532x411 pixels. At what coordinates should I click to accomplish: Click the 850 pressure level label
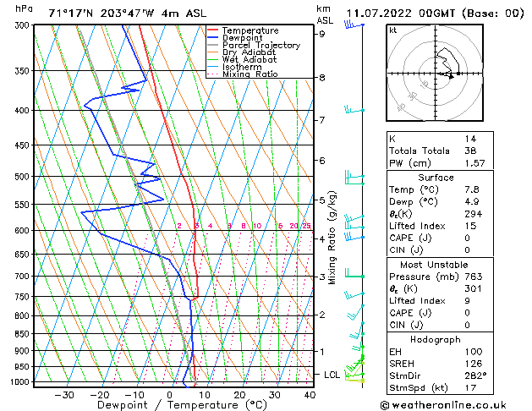pos(23,334)
